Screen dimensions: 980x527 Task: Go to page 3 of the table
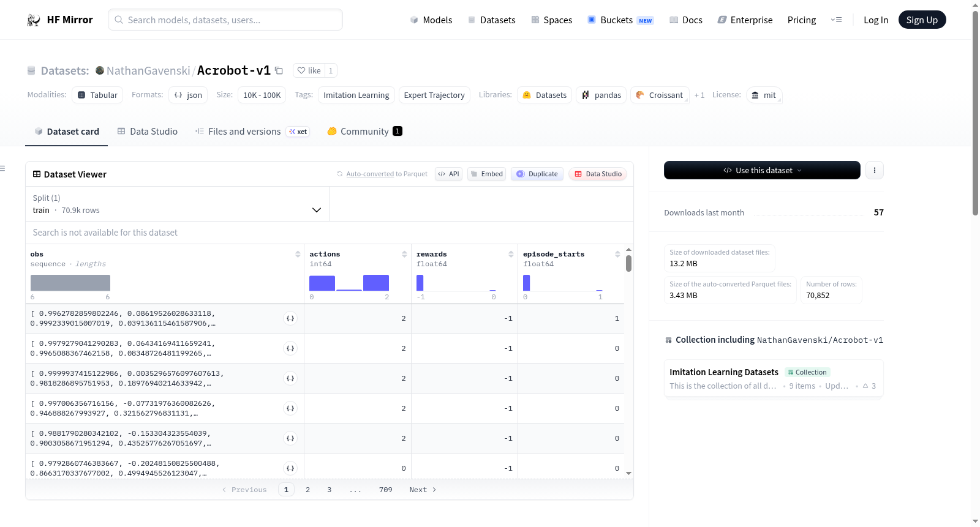point(330,490)
